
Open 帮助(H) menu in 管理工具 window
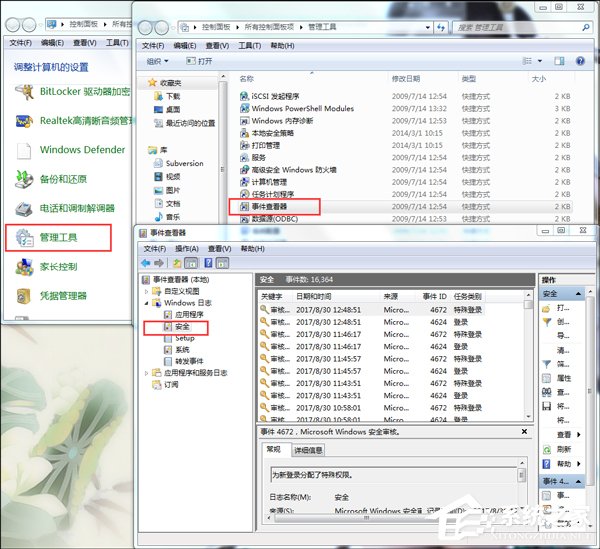(x=282, y=46)
